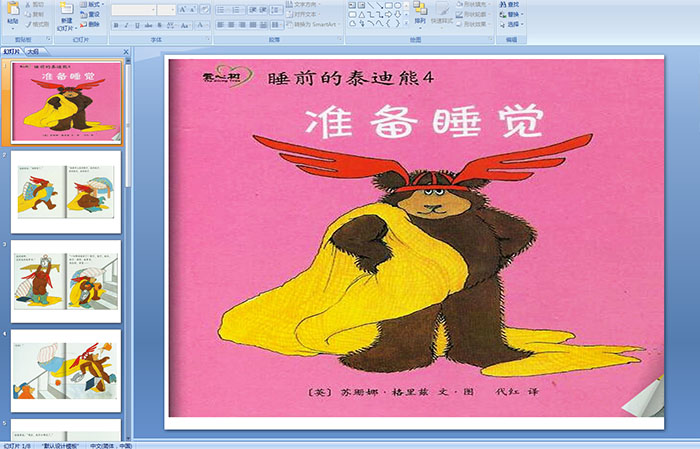Viewport: 700px width, 449px height.
Task: Click the Paste clipboard icon
Action: 13,8
